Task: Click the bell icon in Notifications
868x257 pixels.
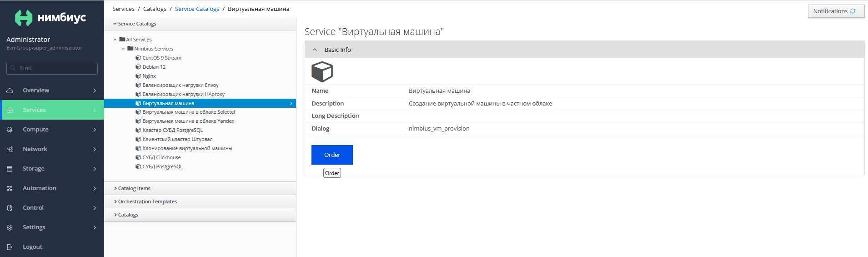Action: pos(853,11)
